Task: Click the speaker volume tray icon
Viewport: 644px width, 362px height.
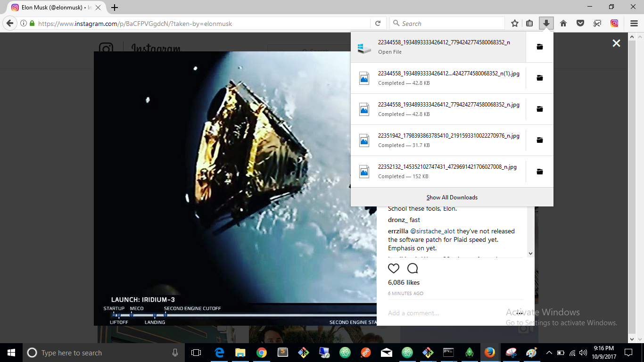Action: 584,353
